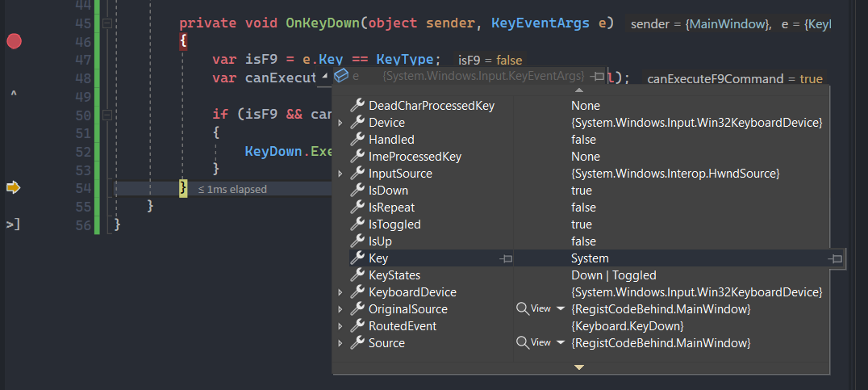Expand the InputSource property

coord(340,174)
